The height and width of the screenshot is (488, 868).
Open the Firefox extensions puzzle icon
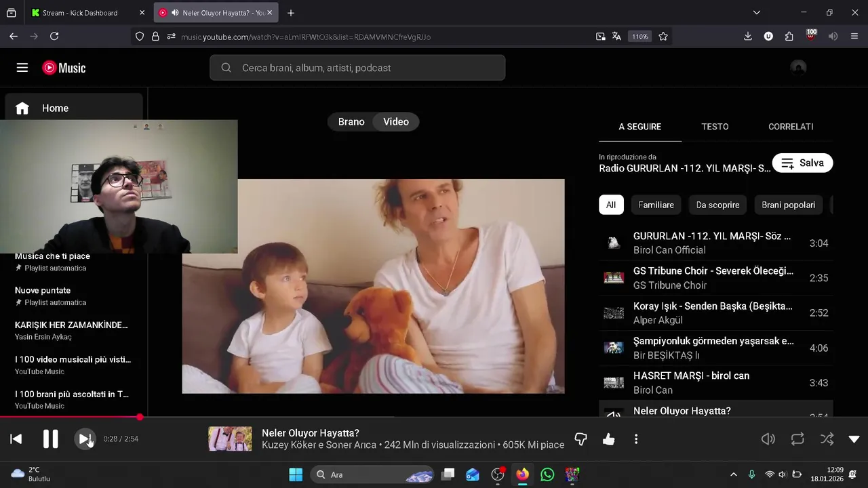click(x=789, y=37)
